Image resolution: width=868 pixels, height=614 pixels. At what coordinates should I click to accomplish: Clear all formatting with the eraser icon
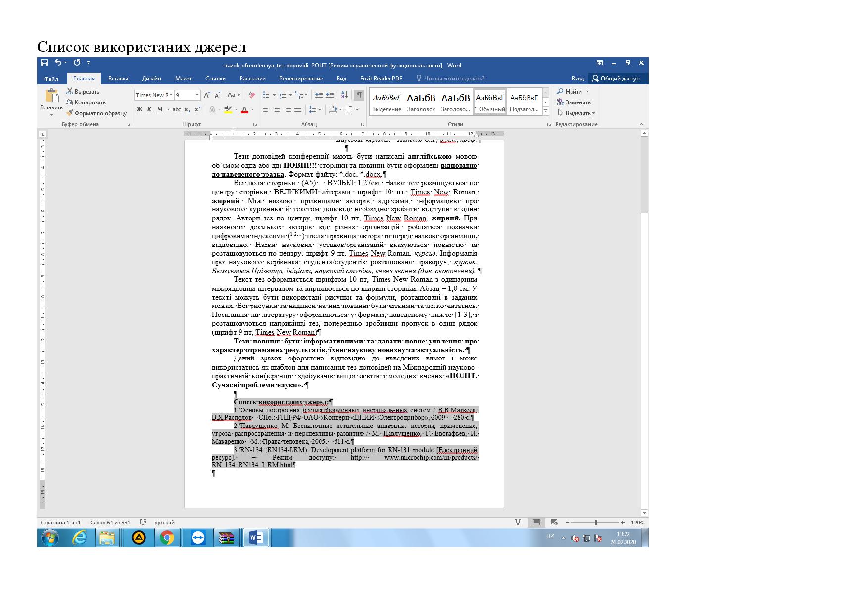click(252, 95)
